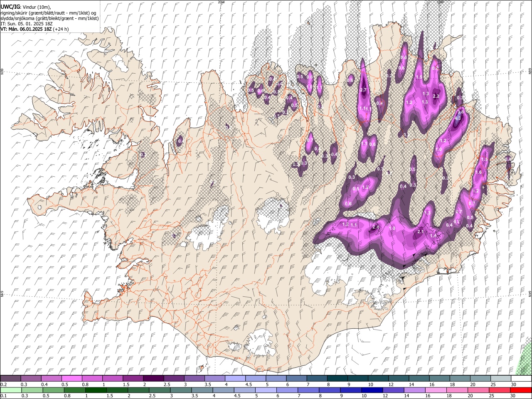Click the rain legend swatch between 6 and 7
Image resolution: width=532 pixels, height=399 pixels.
click(287, 390)
